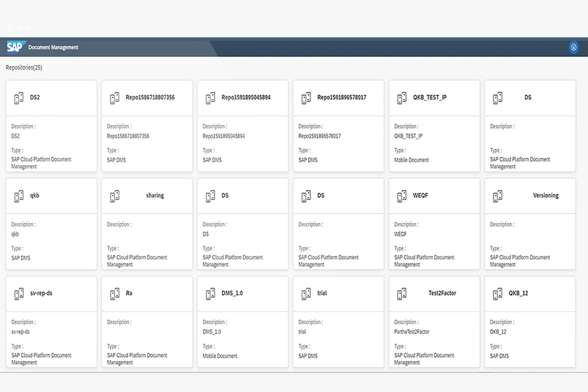This screenshot has width=588, height=392.
Task: Click the Versioning repository icon
Action: (497, 196)
